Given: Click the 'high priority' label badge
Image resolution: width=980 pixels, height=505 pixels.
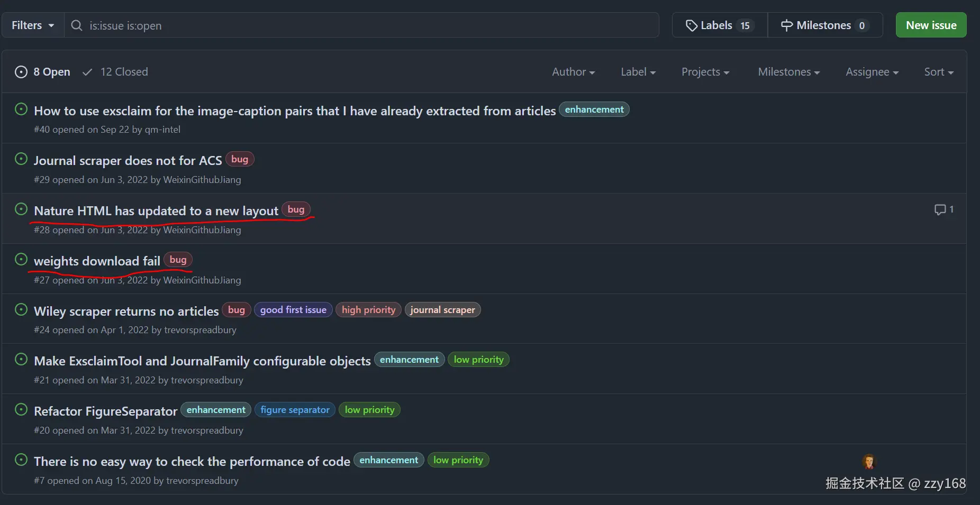Looking at the screenshot, I should click(368, 310).
